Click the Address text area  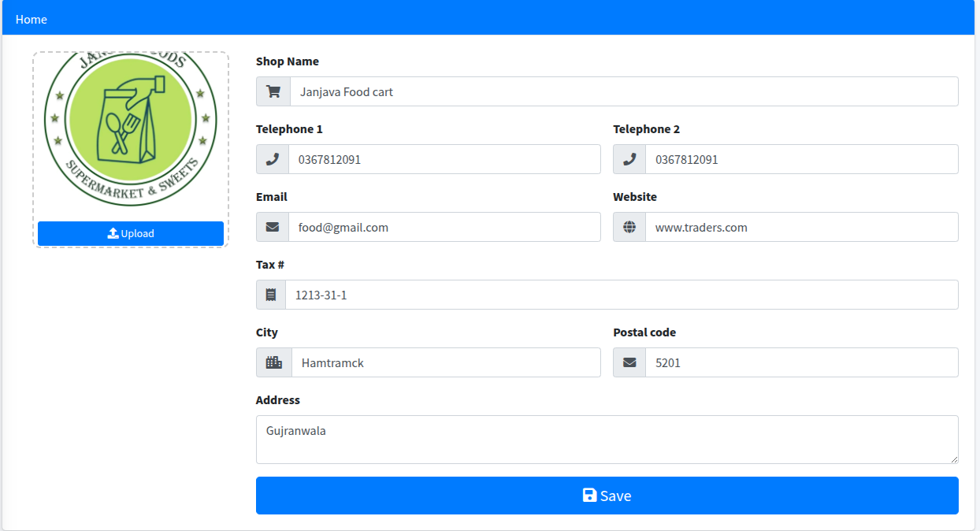pyautogui.click(x=607, y=439)
